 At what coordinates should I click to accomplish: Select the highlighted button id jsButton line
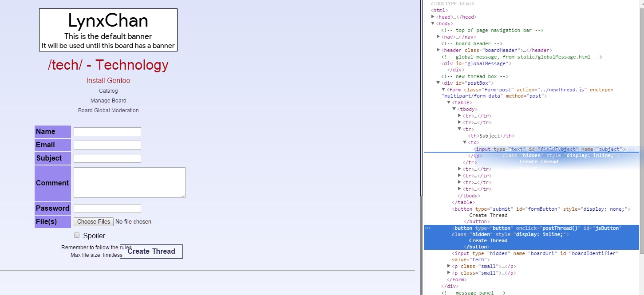pyautogui.click(x=532, y=237)
